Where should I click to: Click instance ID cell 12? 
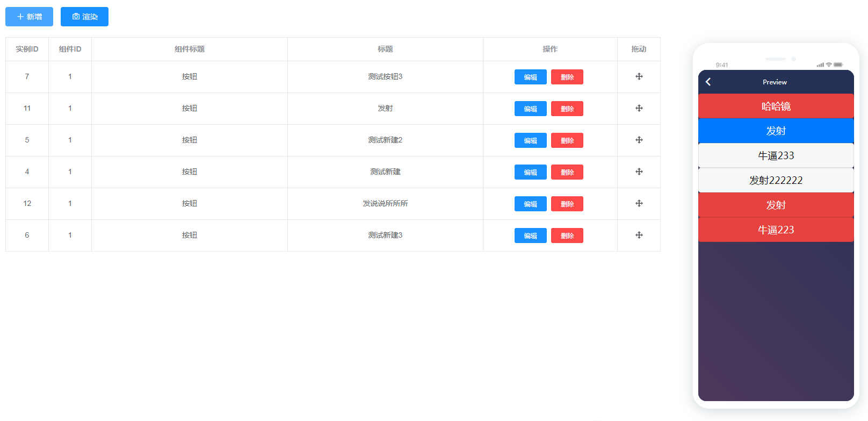(x=27, y=204)
